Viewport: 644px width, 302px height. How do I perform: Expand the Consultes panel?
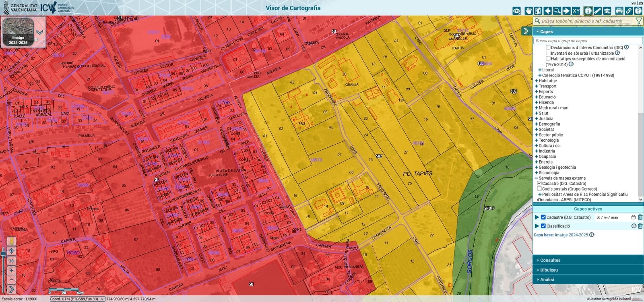pos(550,260)
